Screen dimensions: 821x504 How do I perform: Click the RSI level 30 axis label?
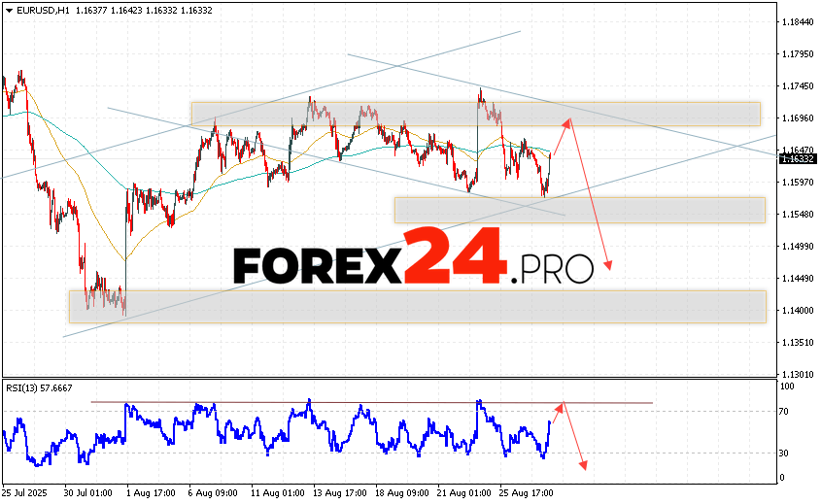[x=784, y=453]
